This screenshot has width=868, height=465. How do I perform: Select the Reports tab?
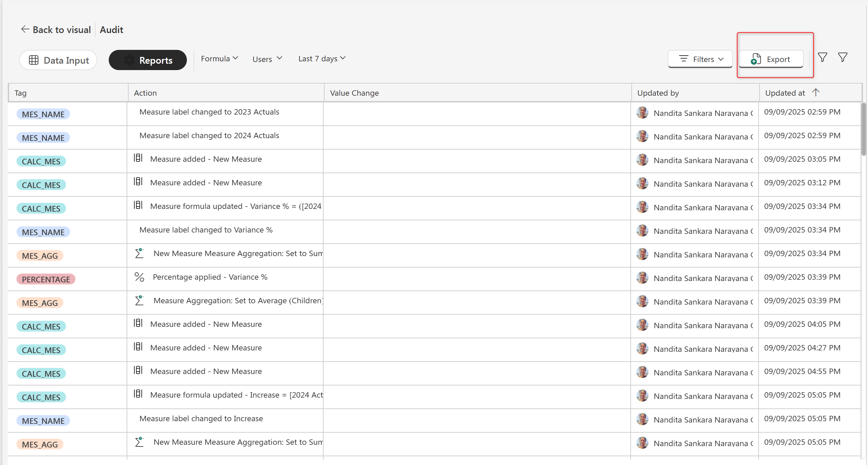click(x=147, y=60)
